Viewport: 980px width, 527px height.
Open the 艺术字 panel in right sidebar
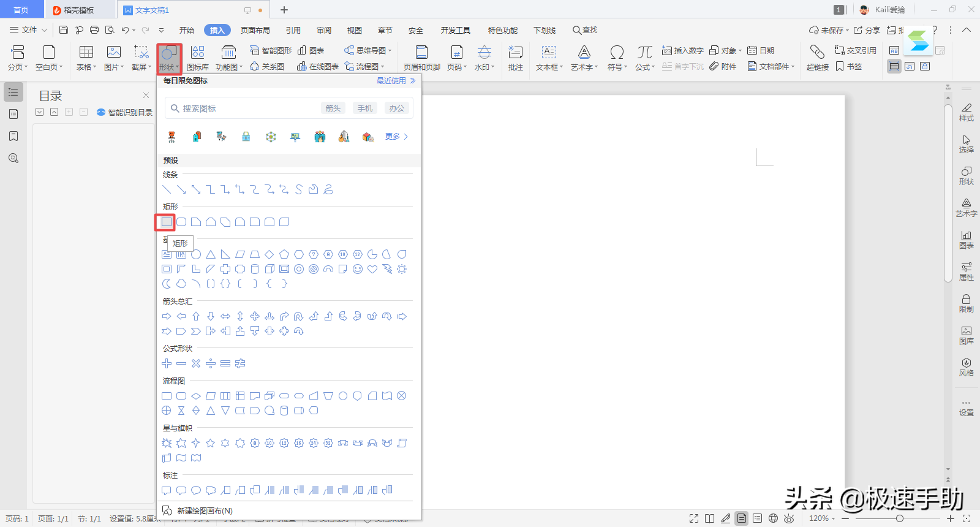coord(967,207)
